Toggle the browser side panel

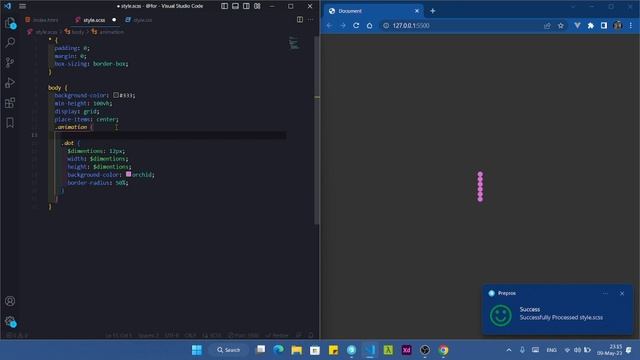[x=604, y=25]
